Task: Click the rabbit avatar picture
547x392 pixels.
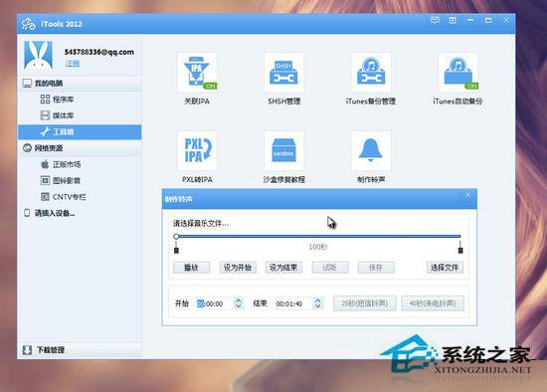Action: pyautogui.click(x=39, y=55)
